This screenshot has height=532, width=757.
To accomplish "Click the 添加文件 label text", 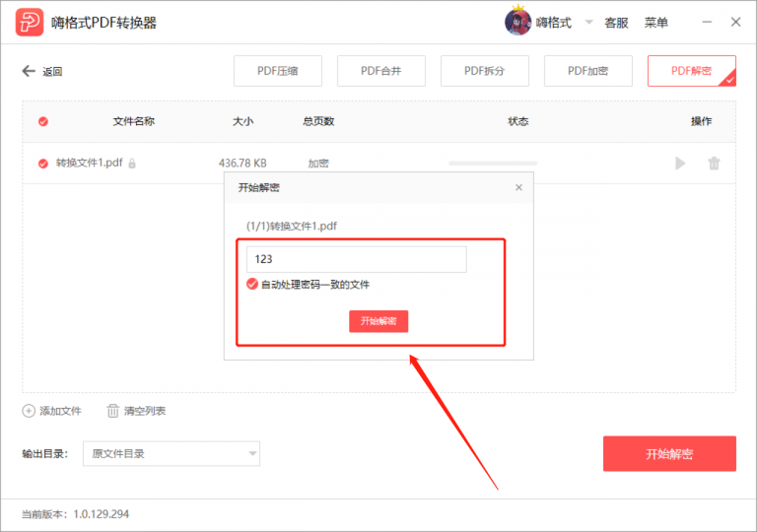I will 60,411.
